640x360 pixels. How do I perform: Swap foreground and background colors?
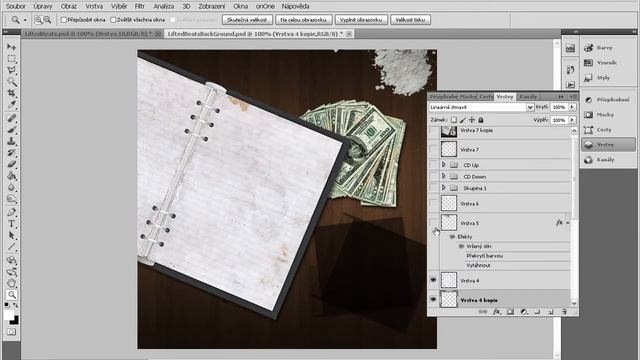click(16, 305)
